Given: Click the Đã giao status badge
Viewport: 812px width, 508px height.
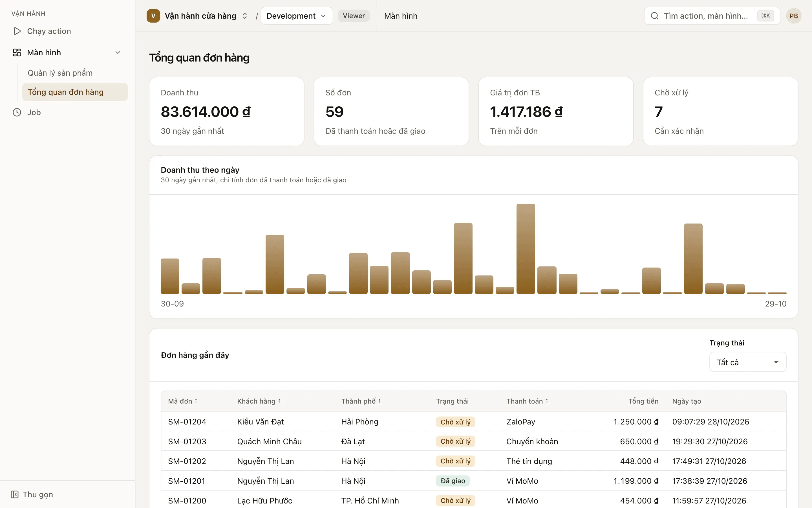Looking at the screenshot, I should (x=453, y=481).
